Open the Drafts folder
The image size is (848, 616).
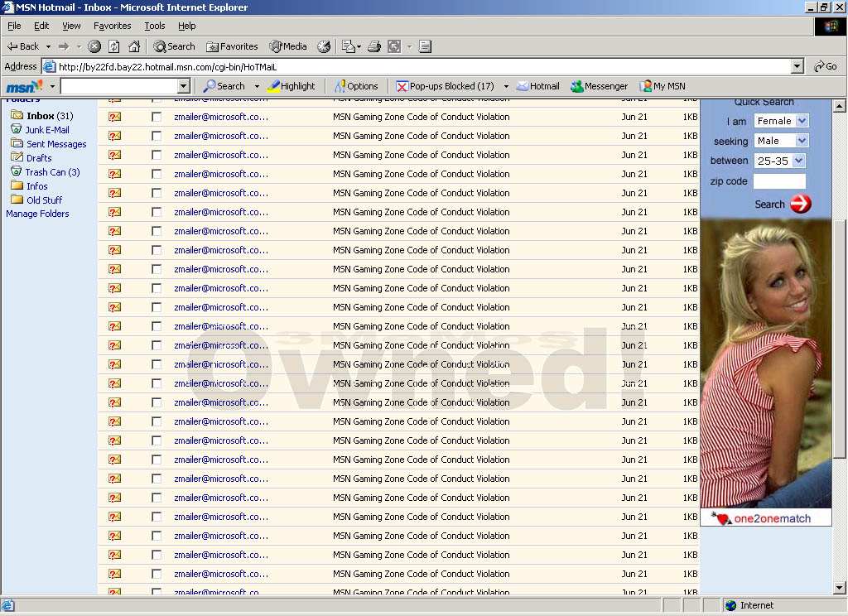[x=31, y=158]
